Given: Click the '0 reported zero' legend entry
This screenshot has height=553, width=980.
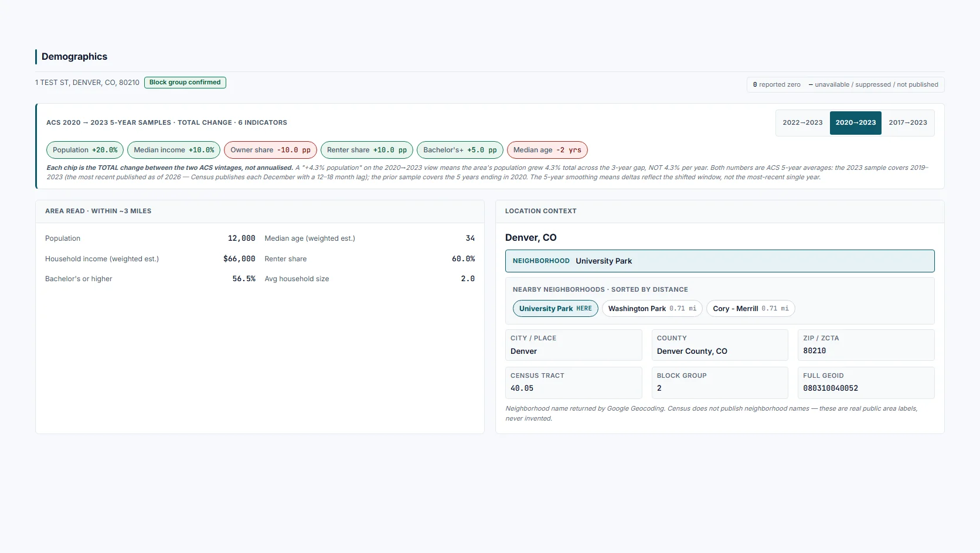Looking at the screenshot, I should coord(777,85).
